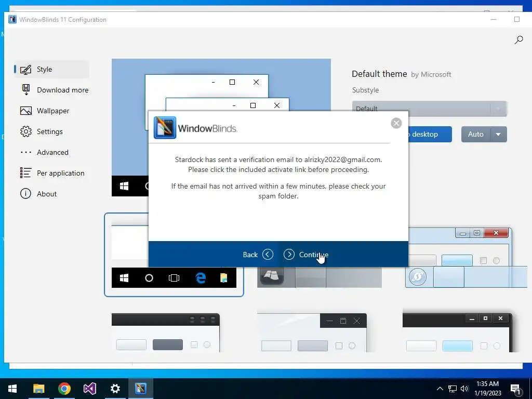
Task: Open the notification center icon
Action: pyautogui.click(x=515, y=390)
